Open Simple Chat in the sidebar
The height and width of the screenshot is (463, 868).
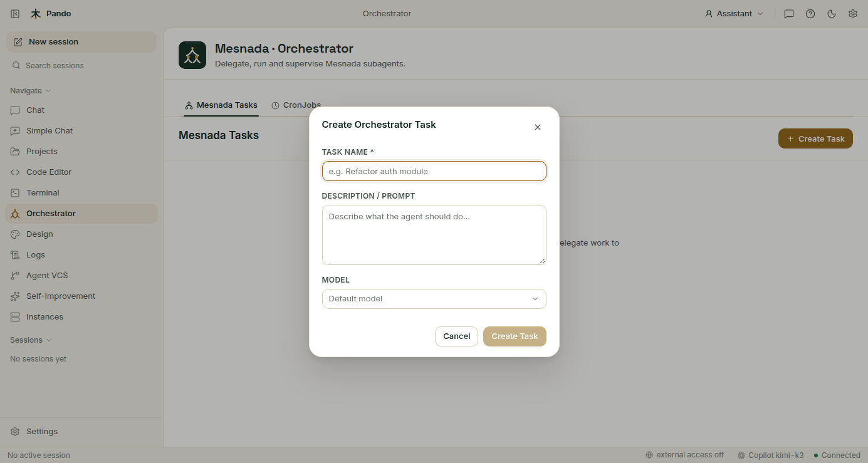[x=81, y=131]
